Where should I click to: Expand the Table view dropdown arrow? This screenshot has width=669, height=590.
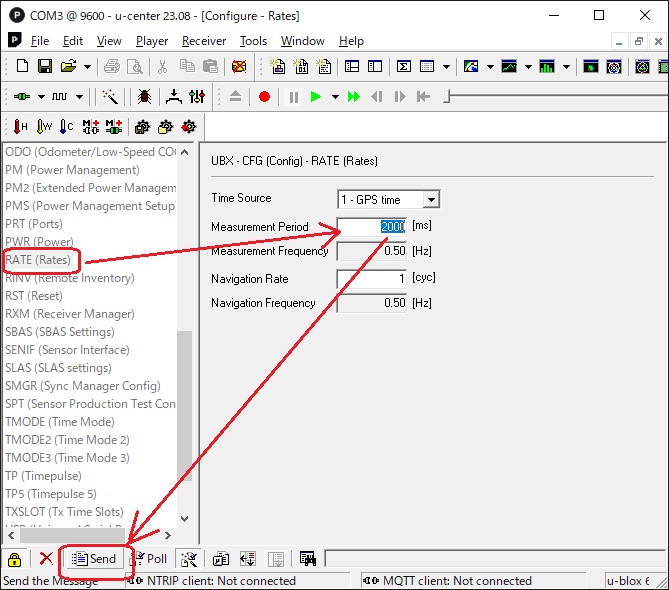pos(446,67)
